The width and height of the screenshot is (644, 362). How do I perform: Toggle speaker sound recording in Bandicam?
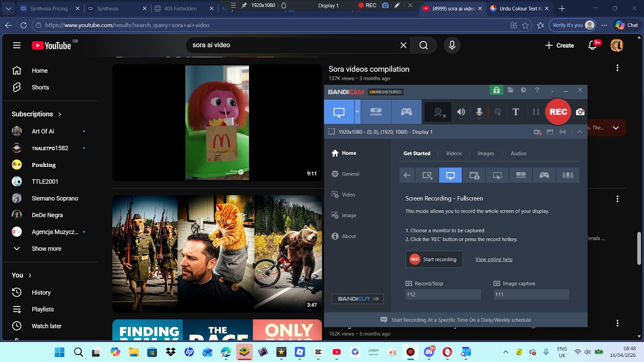pos(461,112)
